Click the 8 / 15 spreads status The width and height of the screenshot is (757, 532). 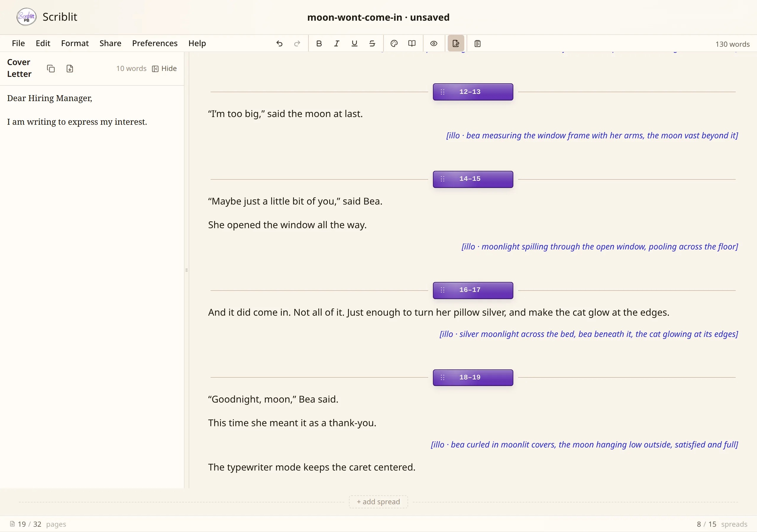pos(722,524)
